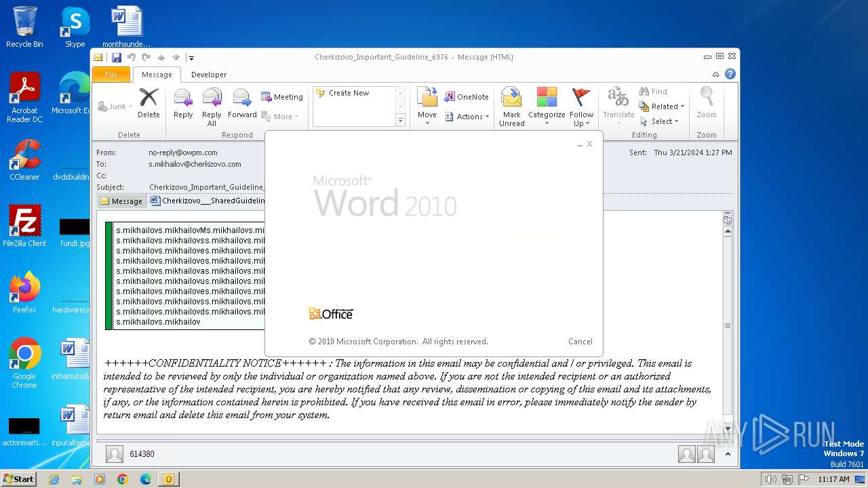
Task: Click the Delete icon in ribbon
Action: click(x=149, y=103)
